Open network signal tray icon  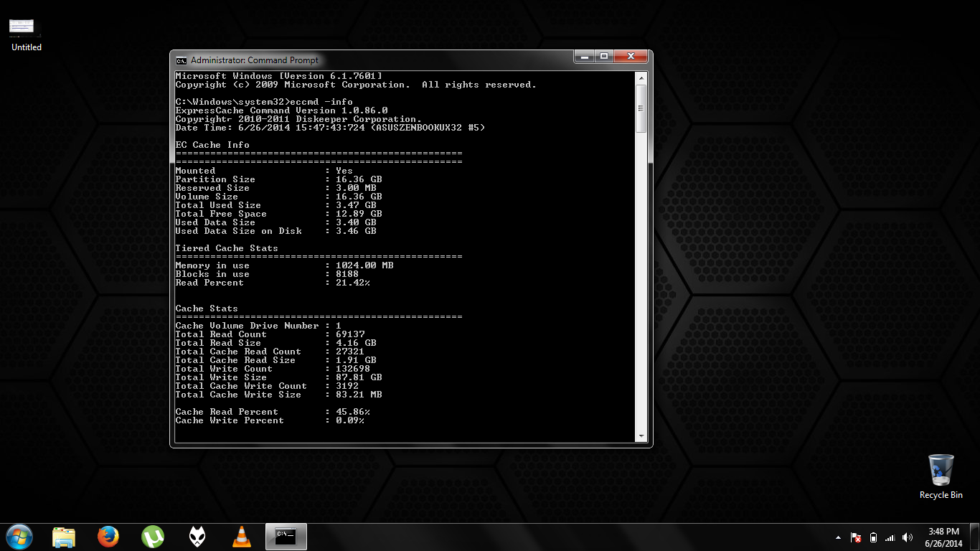coord(890,537)
